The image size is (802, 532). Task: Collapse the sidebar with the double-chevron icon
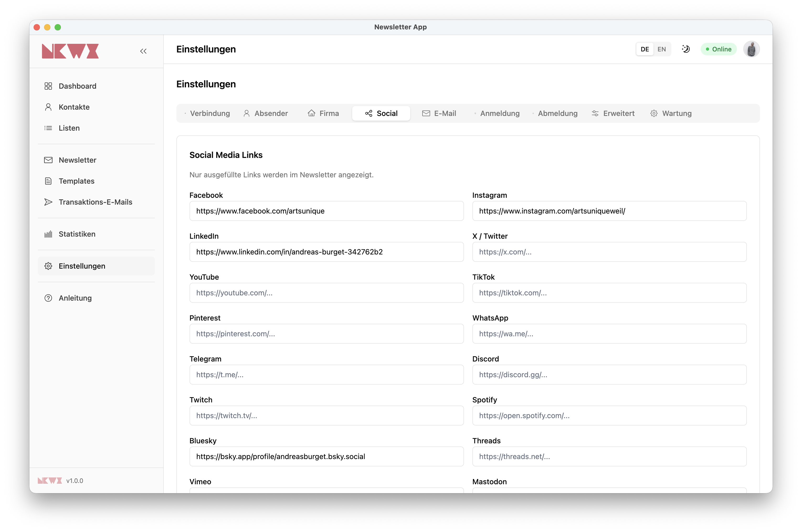click(143, 51)
